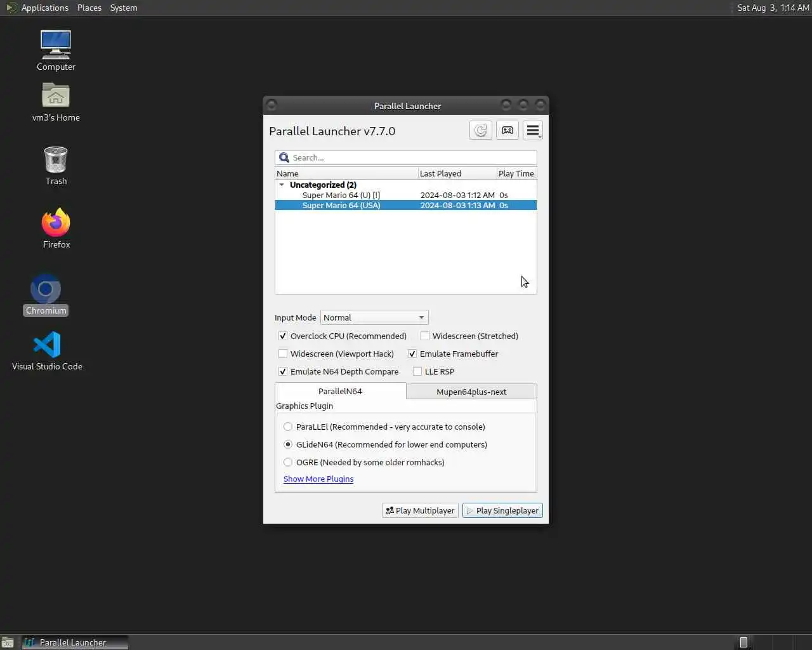
Task: Switch to the ParallelN64 tab
Action: coord(340,391)
